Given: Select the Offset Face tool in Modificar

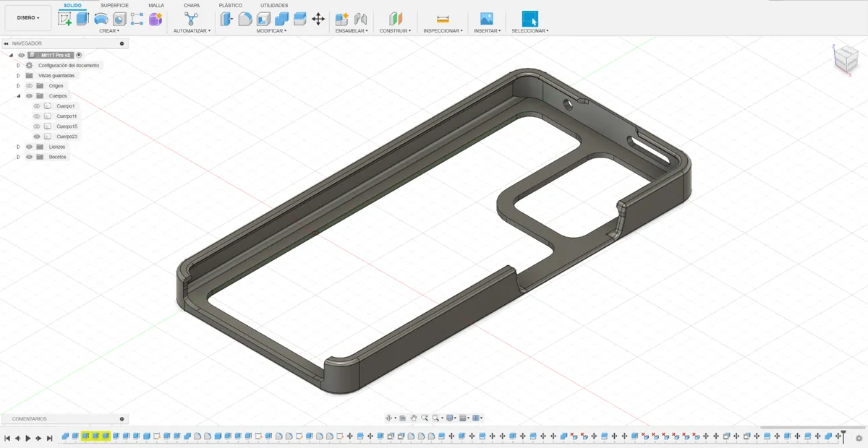Looking at the screenshot, I should [x=299, y=20].
